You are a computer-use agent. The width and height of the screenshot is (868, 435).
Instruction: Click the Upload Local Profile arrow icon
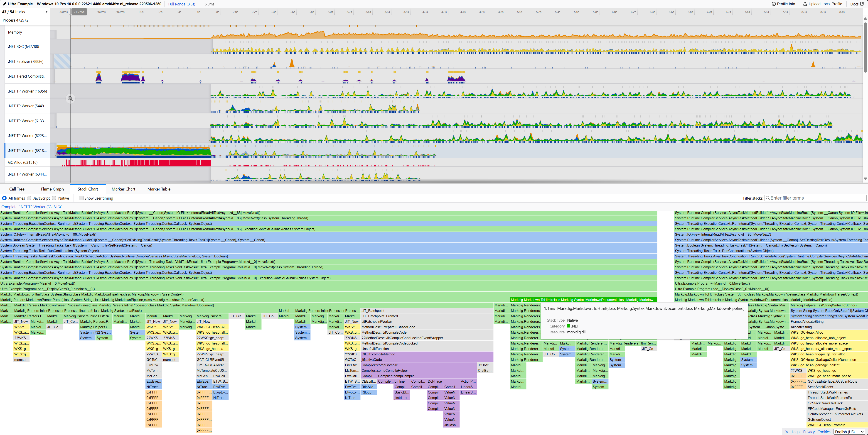pyautogui.click(x=805, y=4)
